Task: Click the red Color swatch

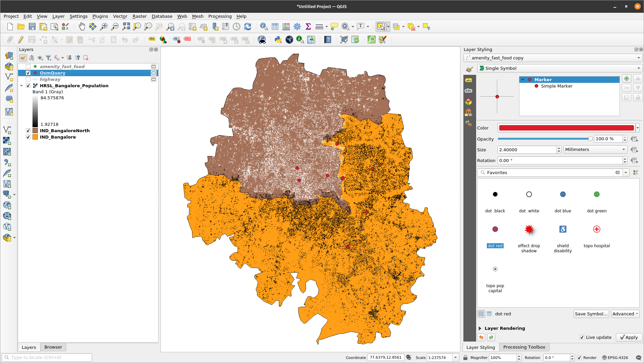Action: pos(566,128)
